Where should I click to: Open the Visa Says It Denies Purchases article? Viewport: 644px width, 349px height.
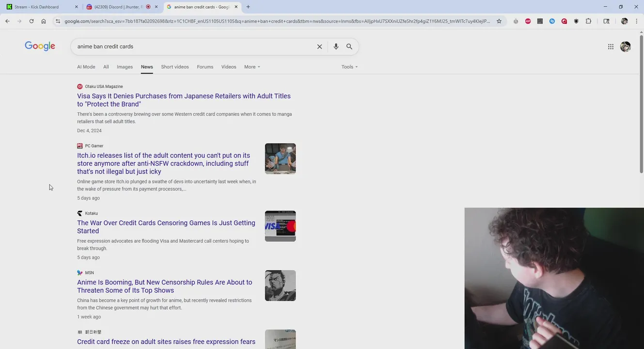pyautogui.click(x=184, y=100)
